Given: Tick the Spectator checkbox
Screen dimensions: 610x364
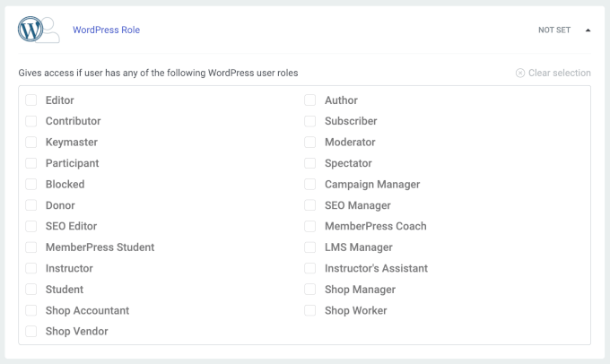Looking at the screenshot, I should (310, 163).
